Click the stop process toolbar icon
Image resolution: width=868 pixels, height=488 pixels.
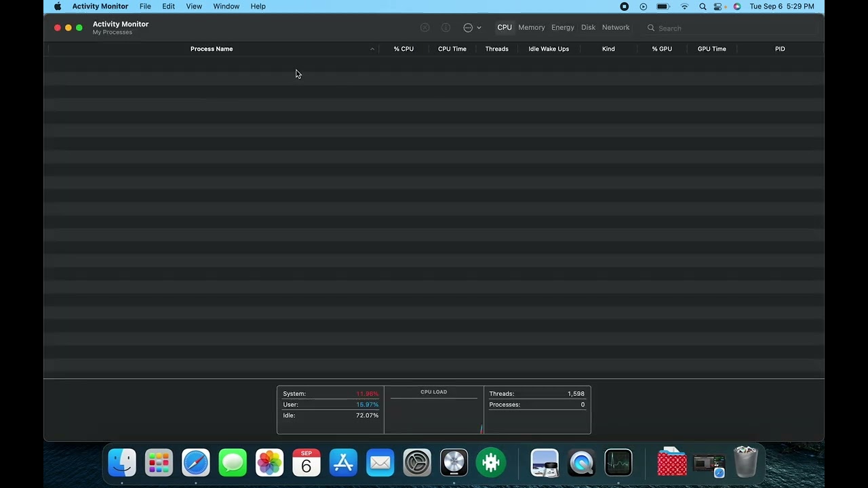pos(425,28)
